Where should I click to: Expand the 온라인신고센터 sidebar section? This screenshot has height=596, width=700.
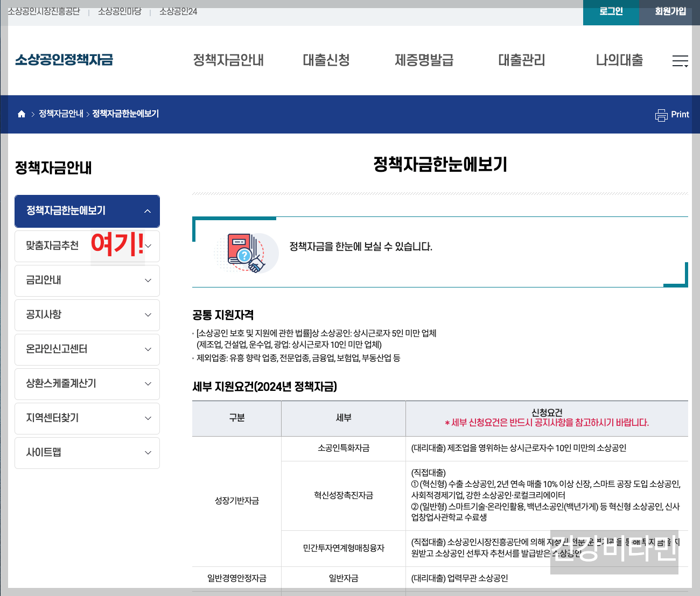point(87,349)
